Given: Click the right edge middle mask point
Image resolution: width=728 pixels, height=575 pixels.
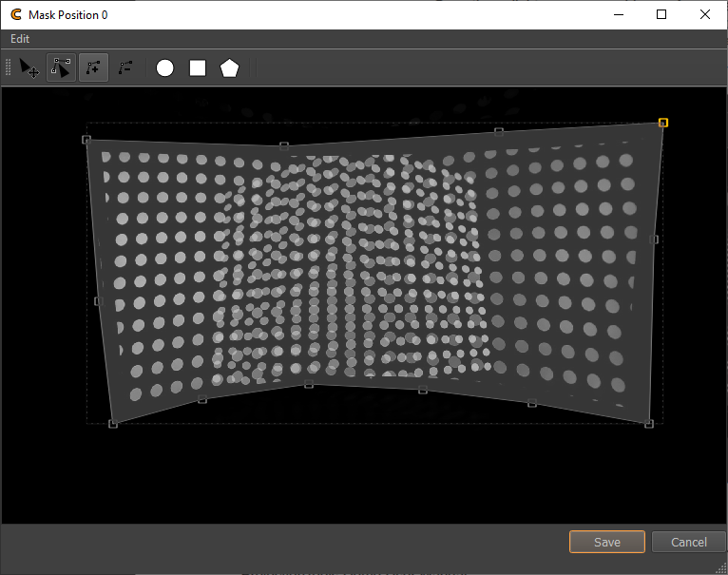Looking at the screenshot, I should 654,240.
